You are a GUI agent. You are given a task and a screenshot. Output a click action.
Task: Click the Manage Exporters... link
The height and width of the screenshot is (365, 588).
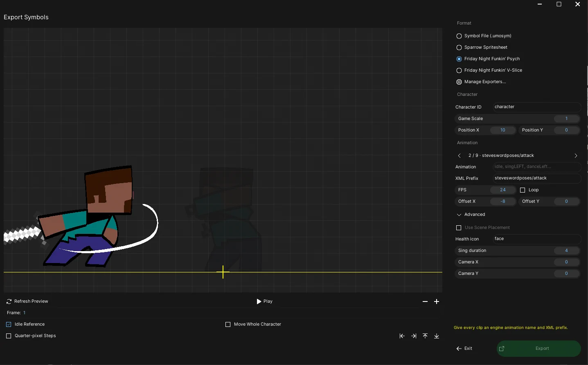point(485,82)
